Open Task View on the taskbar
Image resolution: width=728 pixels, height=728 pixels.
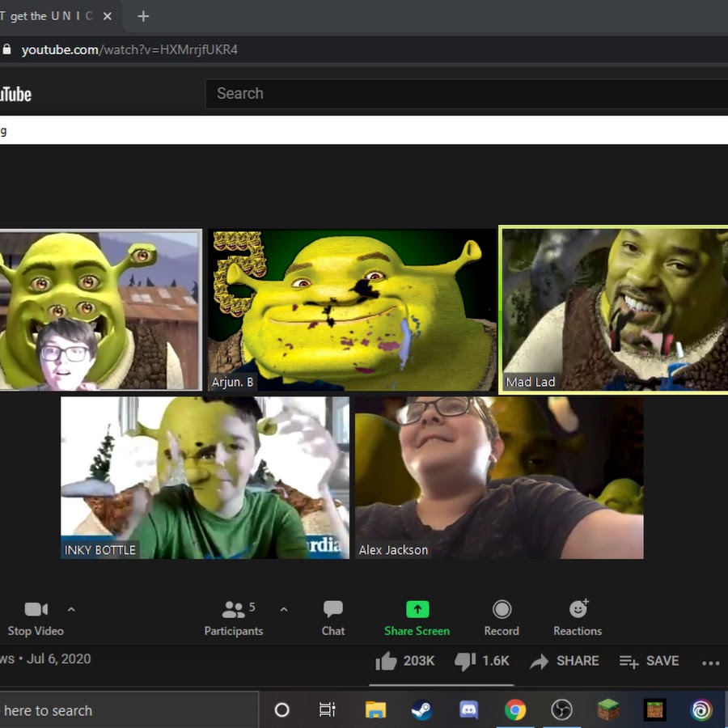coord(328,710)
